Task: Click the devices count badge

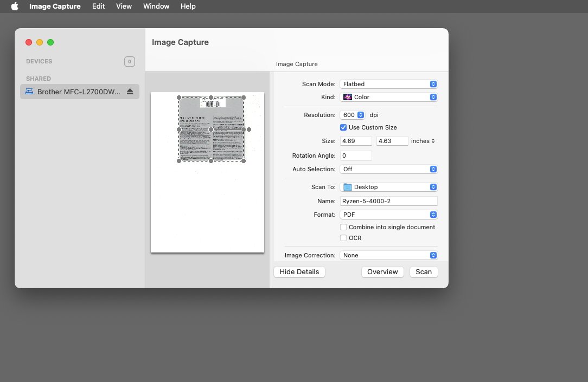Action: (130, 61)
